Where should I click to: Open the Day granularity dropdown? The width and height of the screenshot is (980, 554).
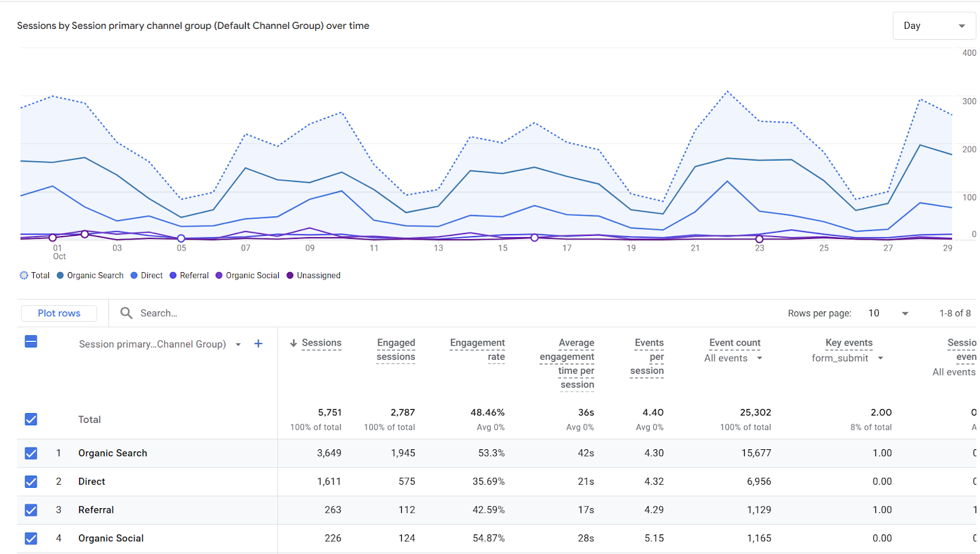pyautogui.click(x=934, y=26)
